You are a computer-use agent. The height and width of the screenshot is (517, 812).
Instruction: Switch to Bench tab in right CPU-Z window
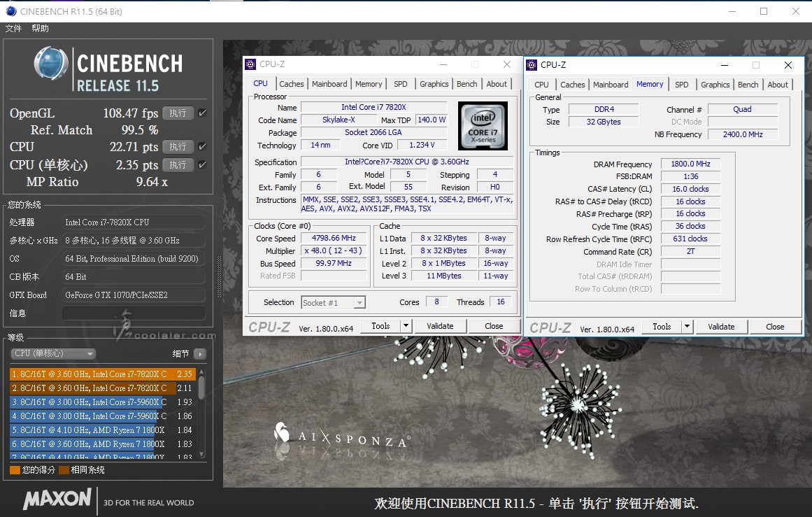tap(748, 85)
